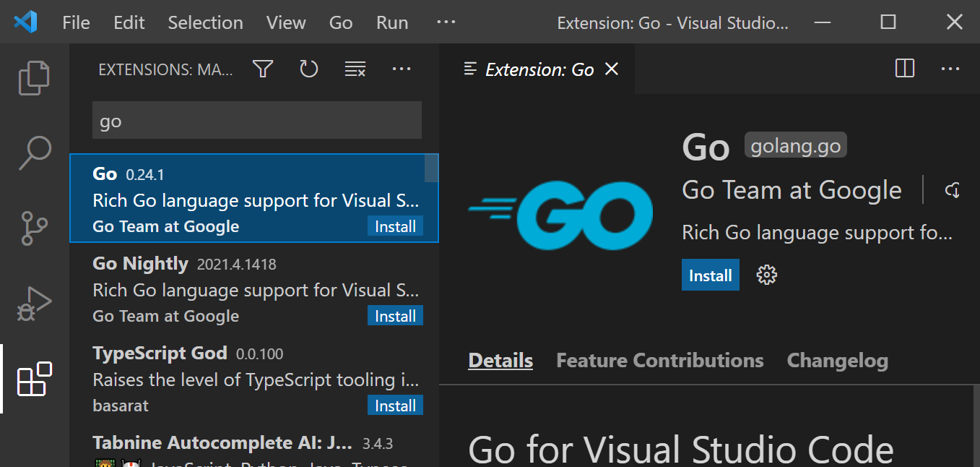Open the Selection menu
This screenshot has width=980, height=467.
(x=206, y=22)
